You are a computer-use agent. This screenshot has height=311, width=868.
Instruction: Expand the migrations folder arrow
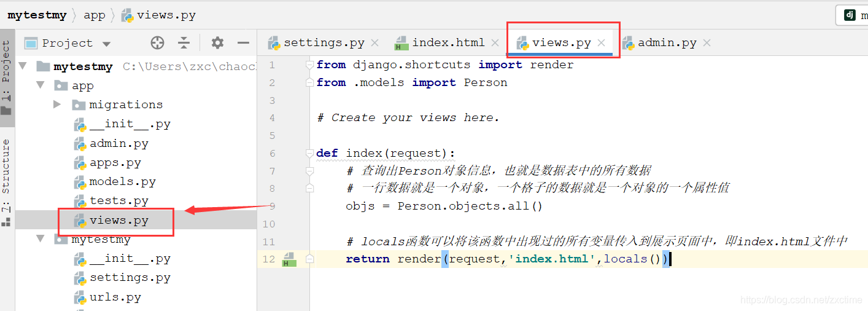(58, 104)
